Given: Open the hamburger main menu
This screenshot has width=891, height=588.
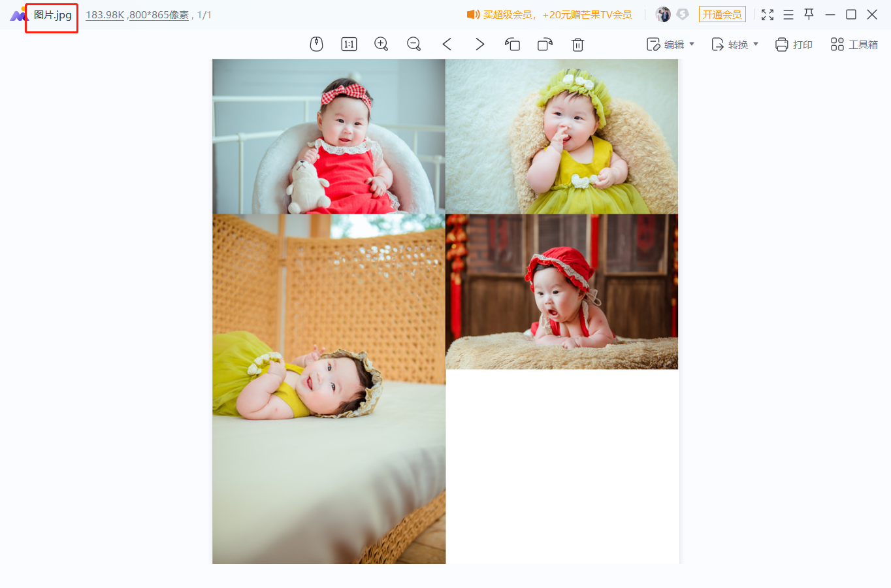Looking at the screenshot, I should 788,14.
